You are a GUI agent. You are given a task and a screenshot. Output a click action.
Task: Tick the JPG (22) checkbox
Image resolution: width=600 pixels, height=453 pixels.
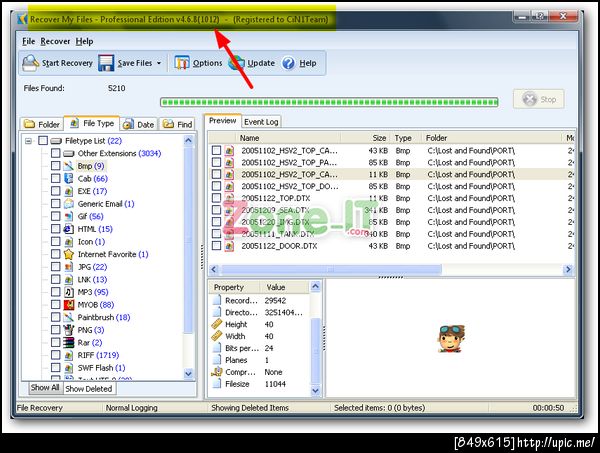click(55, 267)
